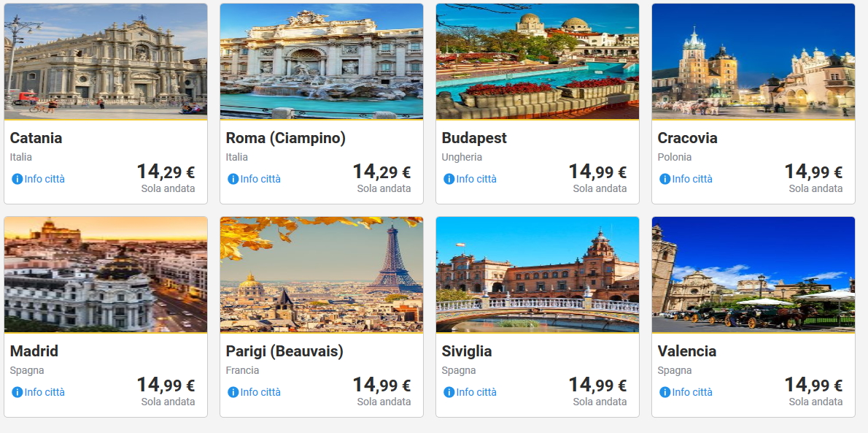Open the Siviglia destination title
Image resolution: width=868 pixels, height=433 pixels.
[x=467, y=351]
